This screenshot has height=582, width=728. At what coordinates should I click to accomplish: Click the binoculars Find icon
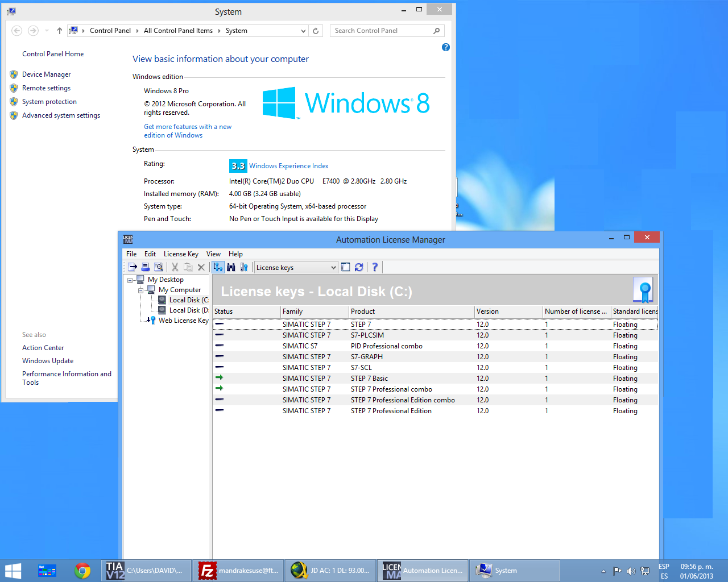click(x=231, y=267)
